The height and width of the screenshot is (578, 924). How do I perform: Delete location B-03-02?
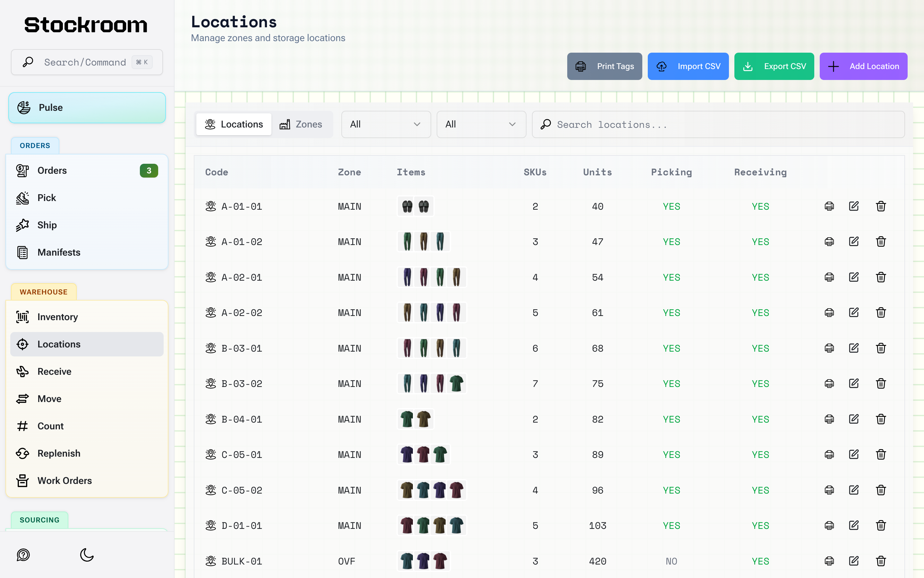click(881, 383)
